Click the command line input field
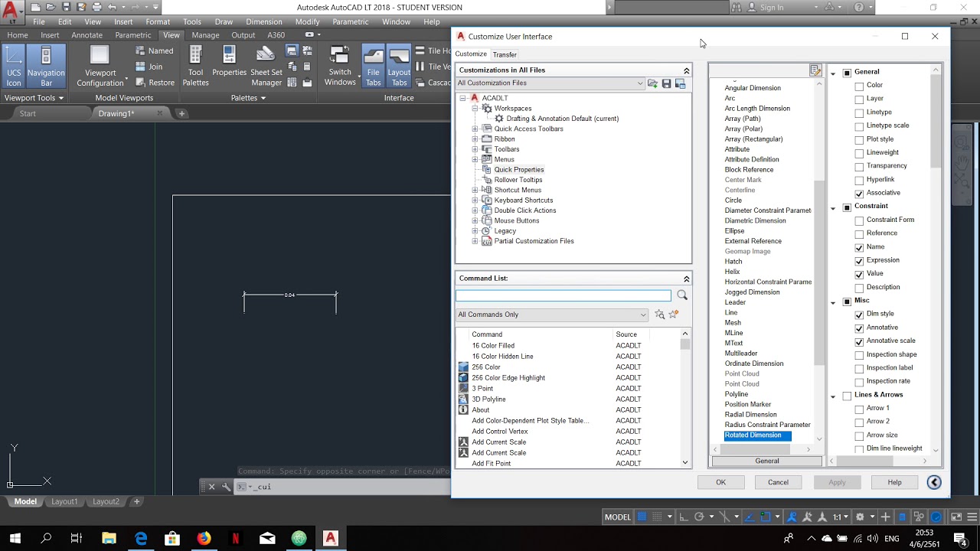This screenshot has height=551, width=980. [343, 487]
